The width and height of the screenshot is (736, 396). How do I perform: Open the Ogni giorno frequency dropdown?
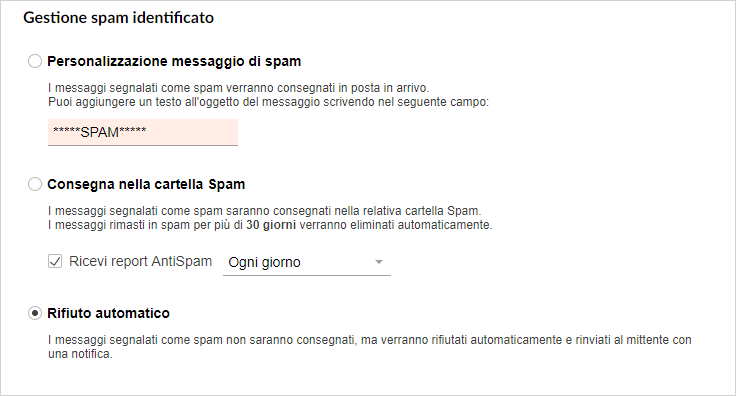pyautogui.click(x=307, y=262)
